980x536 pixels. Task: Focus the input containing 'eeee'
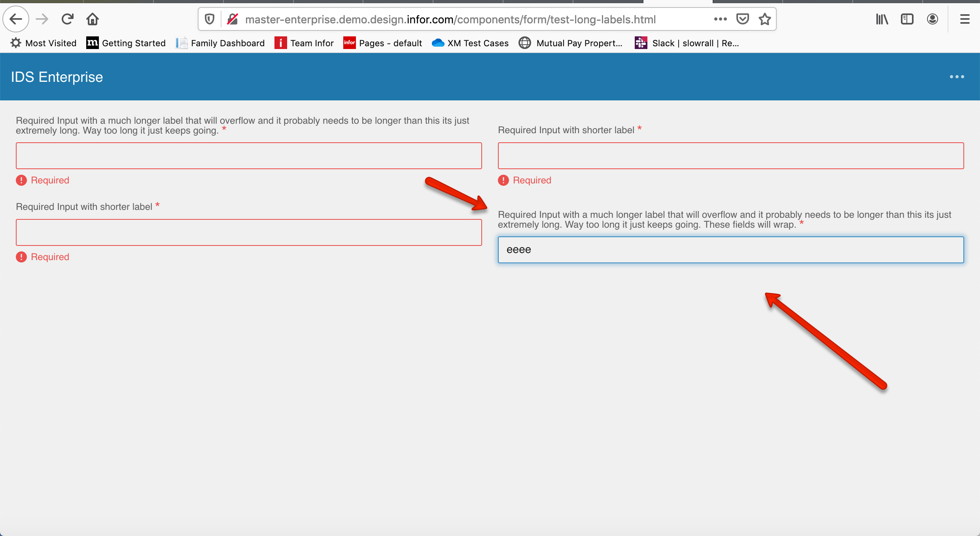pos(730,250)
